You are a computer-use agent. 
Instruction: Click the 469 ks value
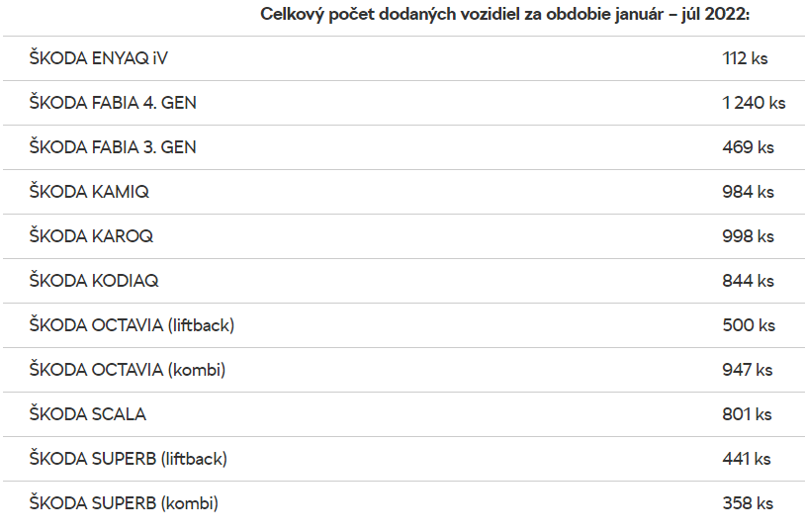click(x=748, y=147)
